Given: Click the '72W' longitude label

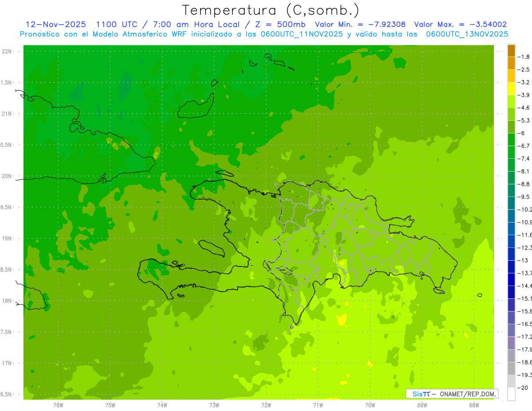Looking at the screenshot, I should coord(266,405).
